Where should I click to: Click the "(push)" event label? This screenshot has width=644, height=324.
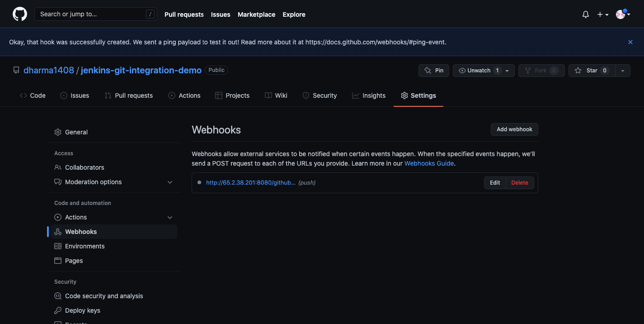click(x=307, y=183)
